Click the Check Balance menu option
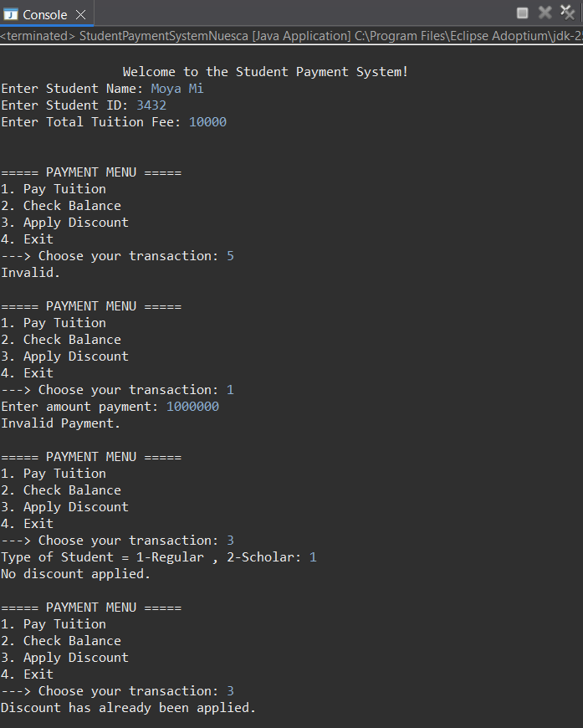The height and width of the screenshot is (728, 583). pyautogui.click(x=61, y=205)
